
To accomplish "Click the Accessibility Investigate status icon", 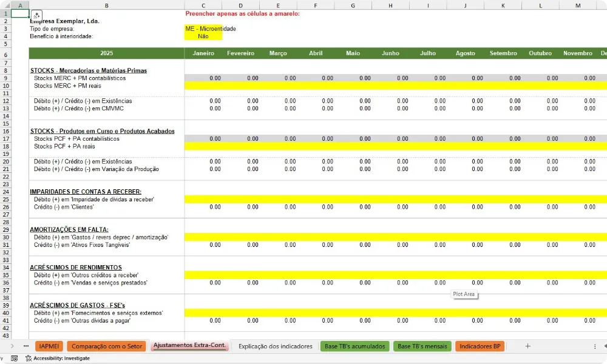I will click(29, 358).
